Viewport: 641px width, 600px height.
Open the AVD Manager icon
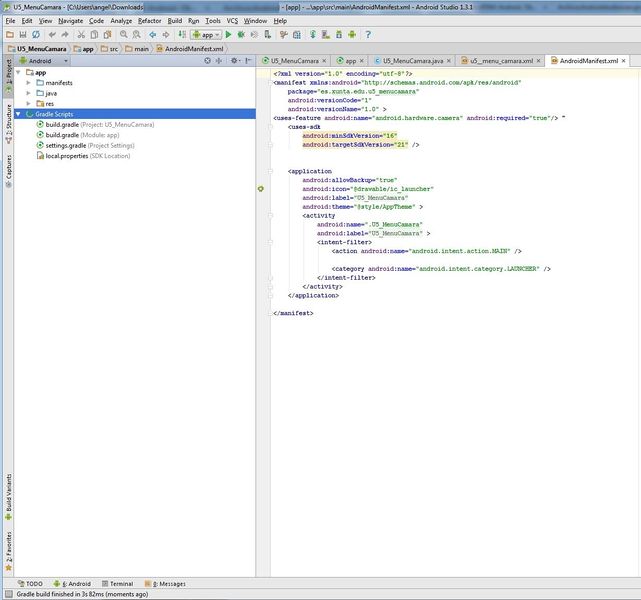coord(326,35)
